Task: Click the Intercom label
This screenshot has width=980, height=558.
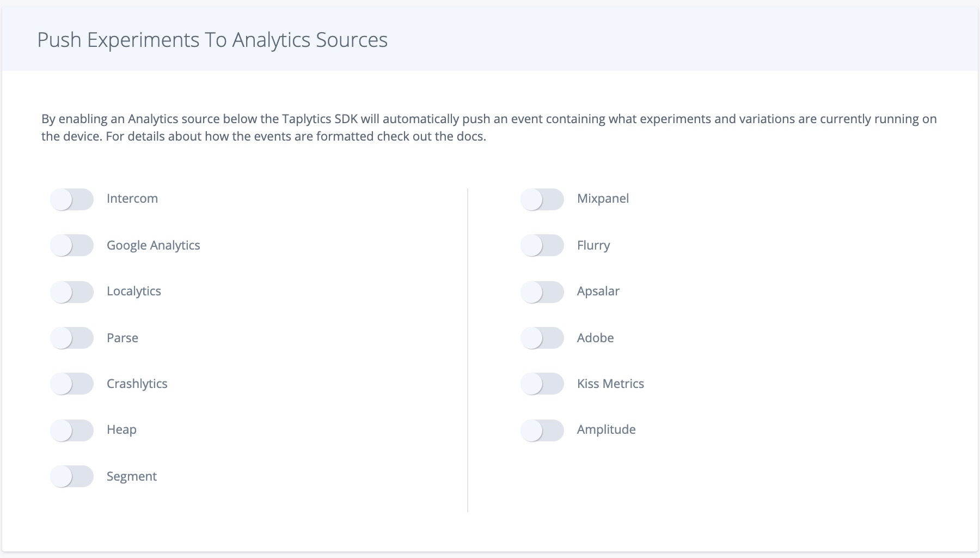Action: click(132, 198)
